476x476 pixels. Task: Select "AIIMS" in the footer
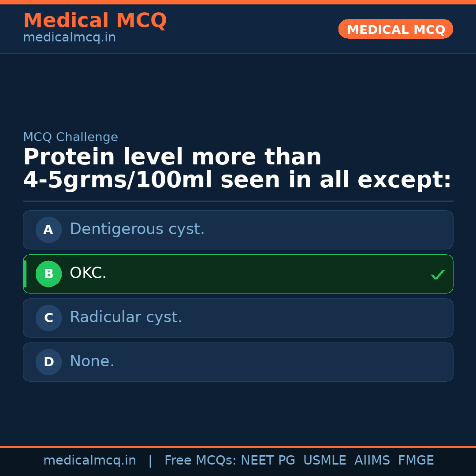(x=372, y=461)
